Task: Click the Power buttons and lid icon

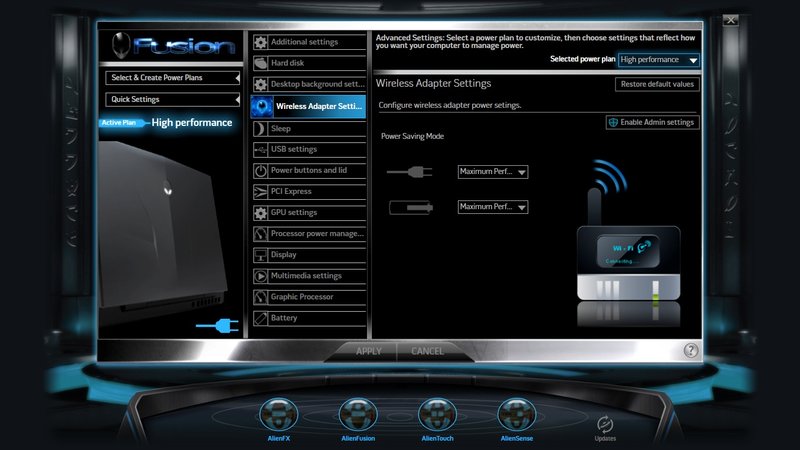Action: 260,170
